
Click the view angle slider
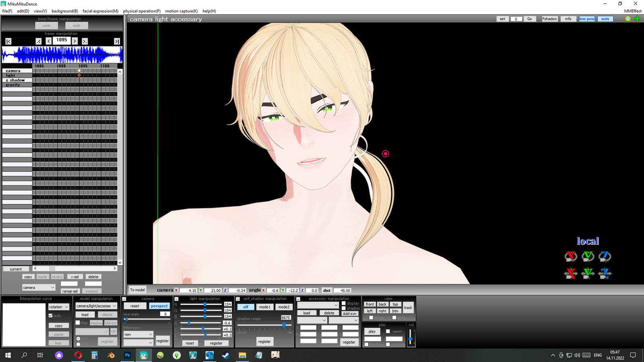point(147,319)
